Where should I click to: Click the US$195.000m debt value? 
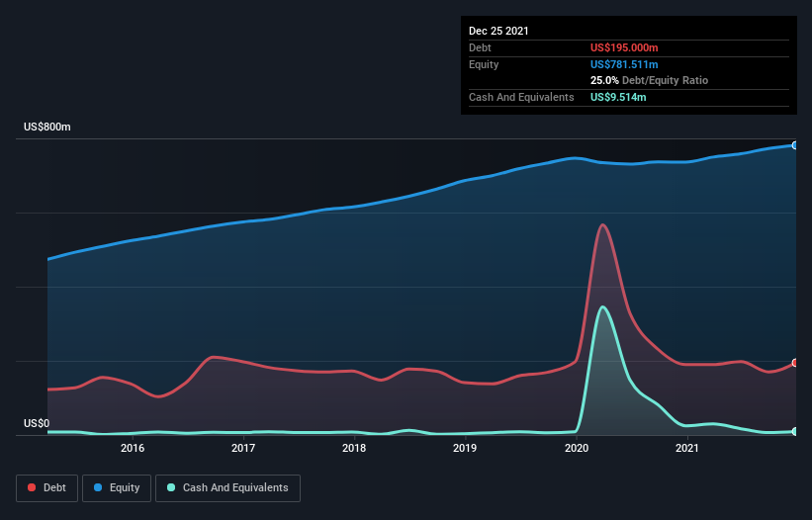point(624,47)
